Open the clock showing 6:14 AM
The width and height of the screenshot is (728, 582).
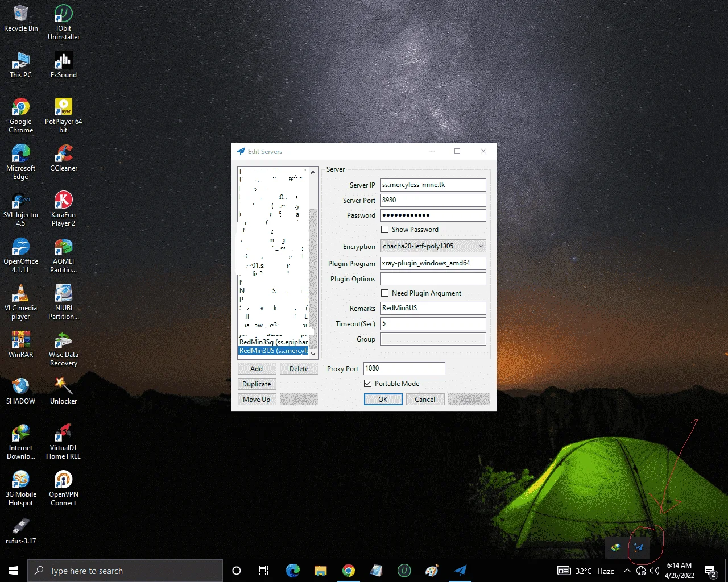click(680, 571)
